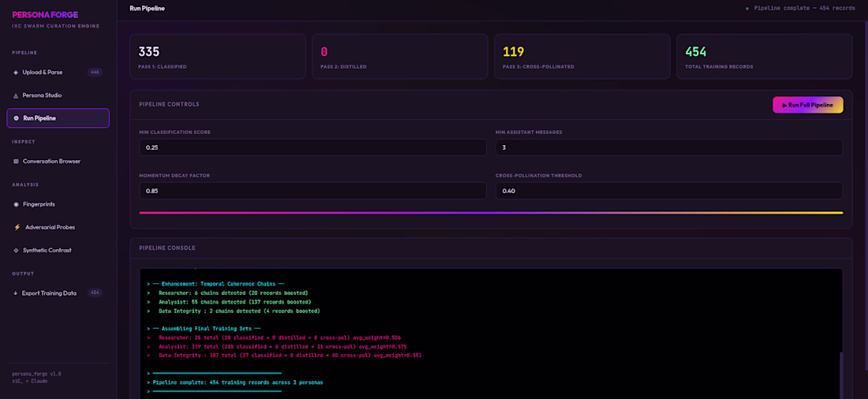Click the Total Training Records stat card
The width and height of the screenshot is (868, 399).
(x=764, y=57)
